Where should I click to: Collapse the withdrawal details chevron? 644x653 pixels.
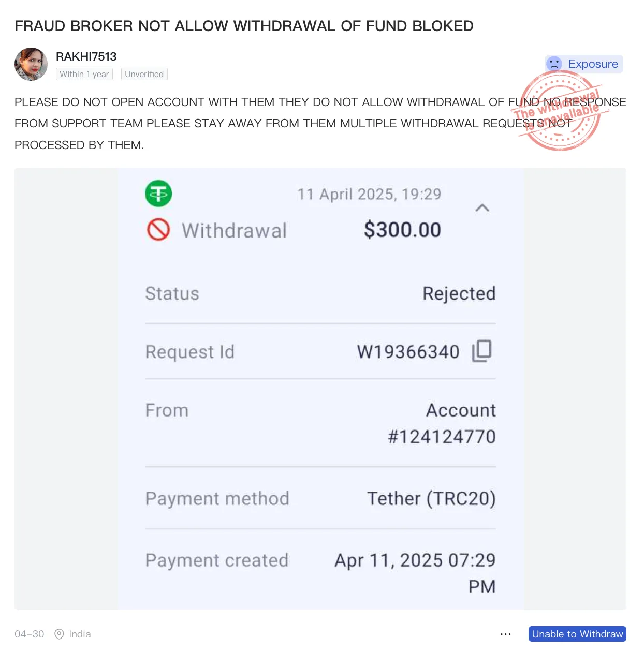pos(482,208)
